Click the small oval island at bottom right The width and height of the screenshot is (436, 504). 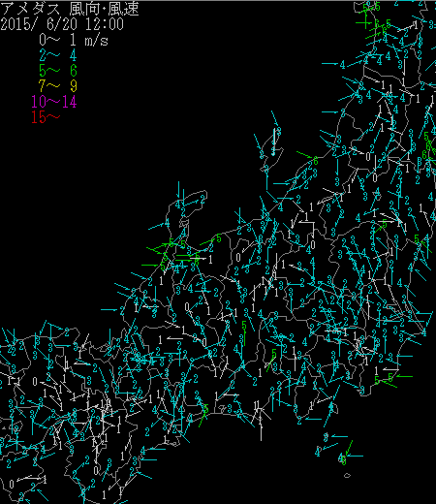coord(347,475)
